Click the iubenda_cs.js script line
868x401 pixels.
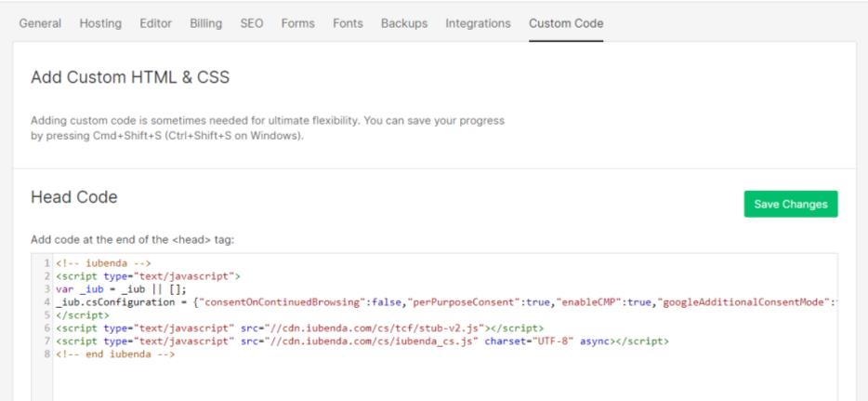coord(362,341)
